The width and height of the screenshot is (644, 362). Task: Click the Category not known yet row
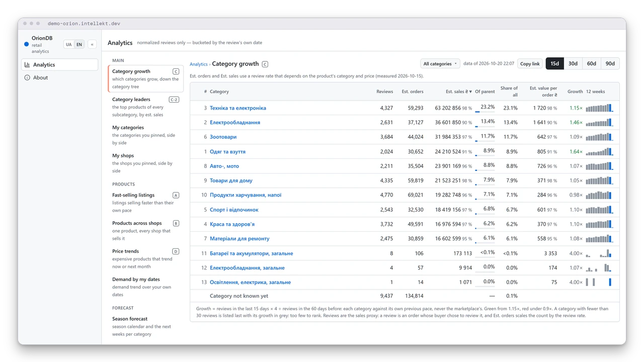coord(405,296)
